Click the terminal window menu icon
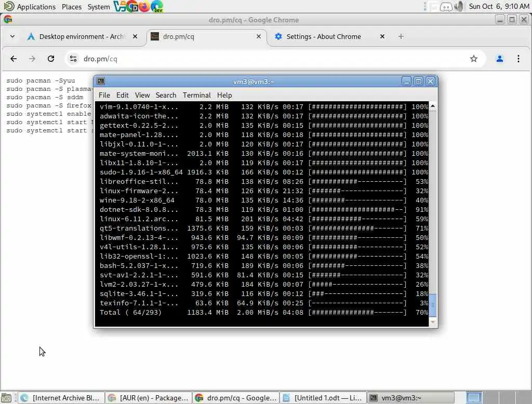 click(101, 81)
